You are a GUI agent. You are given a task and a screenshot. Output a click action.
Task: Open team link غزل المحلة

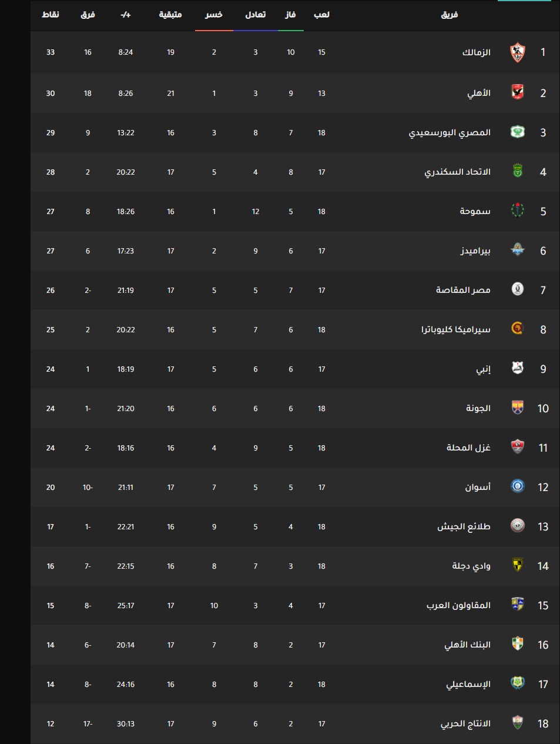click(468, 448)
